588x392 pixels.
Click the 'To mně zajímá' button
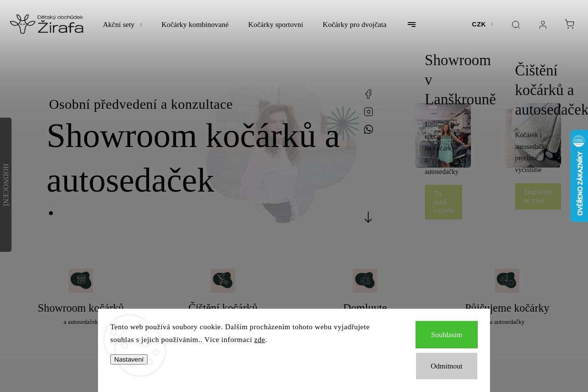pos(443,202)
